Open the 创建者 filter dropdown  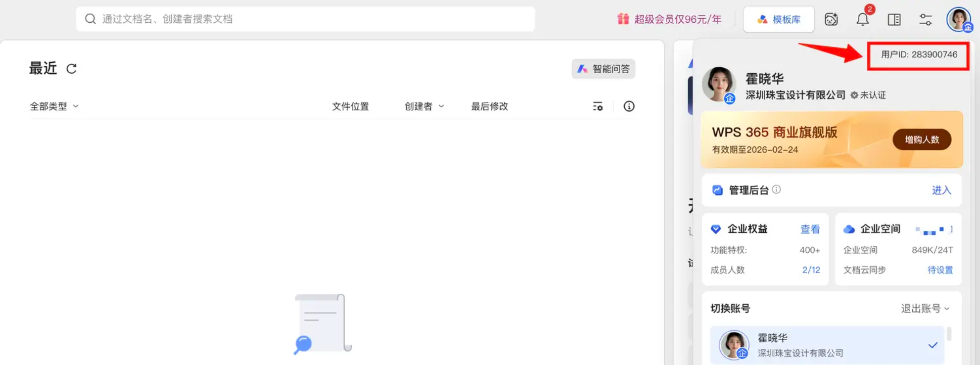coord(424,106)
